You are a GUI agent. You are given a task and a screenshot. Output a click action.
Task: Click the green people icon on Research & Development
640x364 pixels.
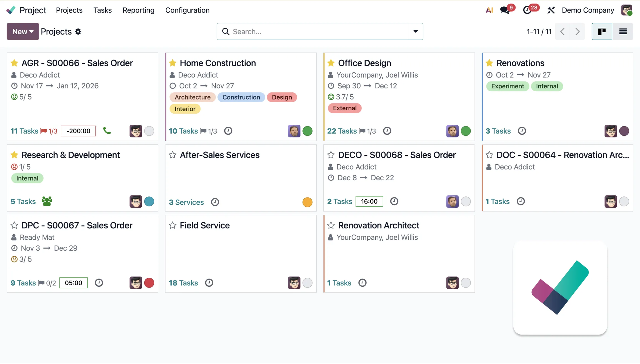click(x=47, y=201)
